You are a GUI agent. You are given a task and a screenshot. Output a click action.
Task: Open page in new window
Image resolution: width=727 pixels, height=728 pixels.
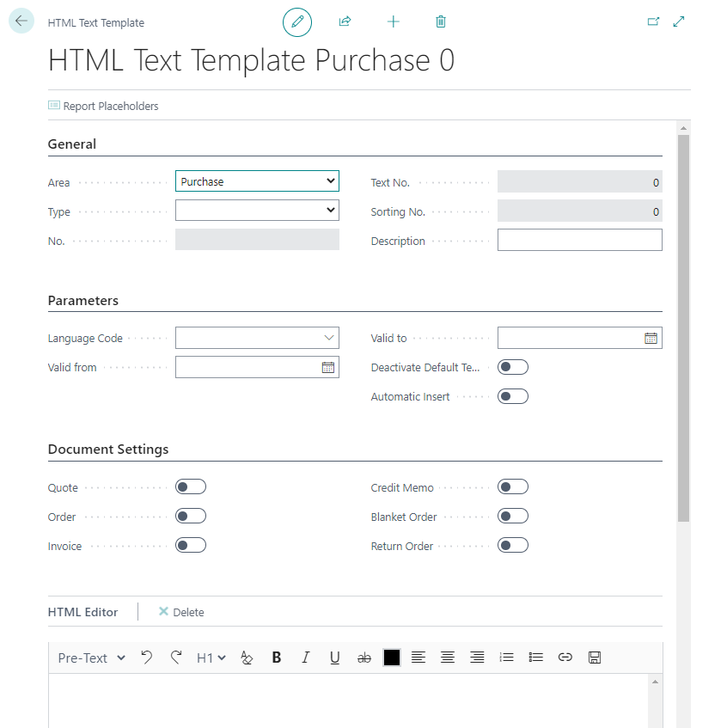(x=653, y=22)
